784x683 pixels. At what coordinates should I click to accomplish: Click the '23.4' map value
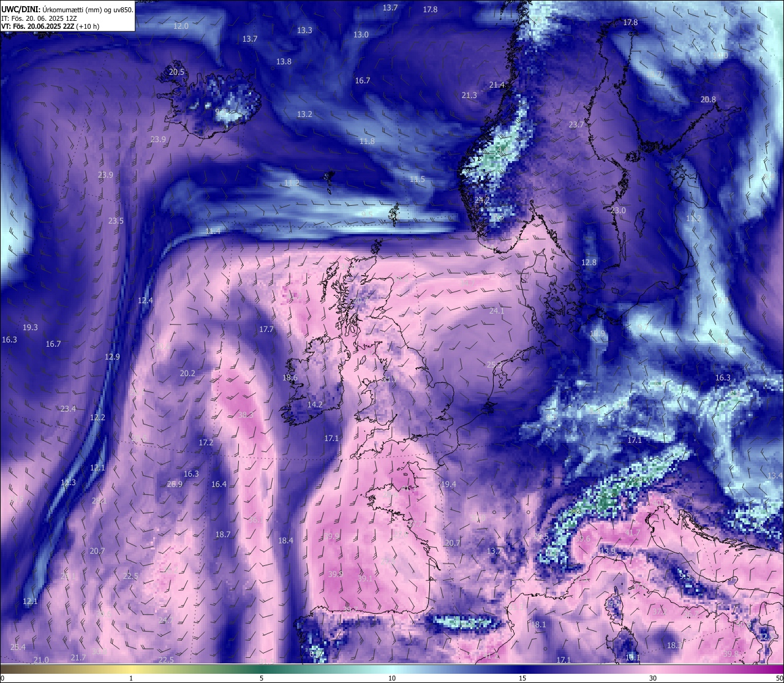click(68, 409)
